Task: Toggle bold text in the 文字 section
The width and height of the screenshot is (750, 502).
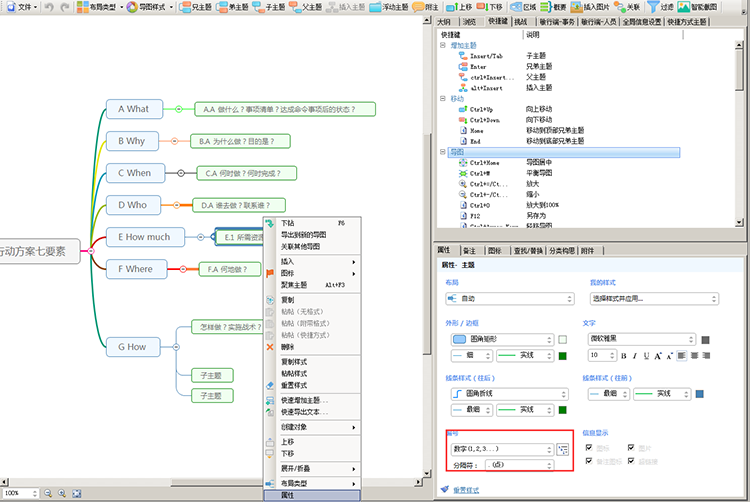Action: (623, 355)
